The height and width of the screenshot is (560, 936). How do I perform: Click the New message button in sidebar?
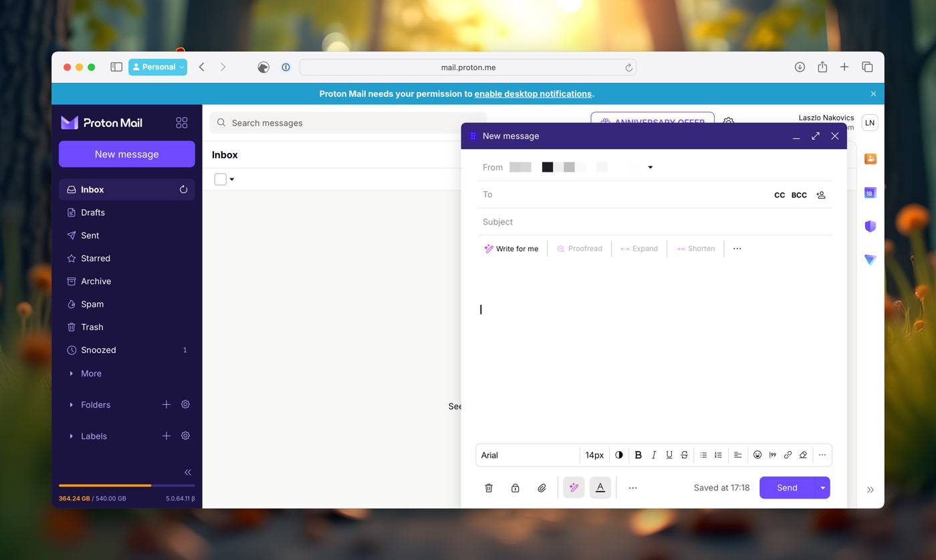(x=127, y=154)
